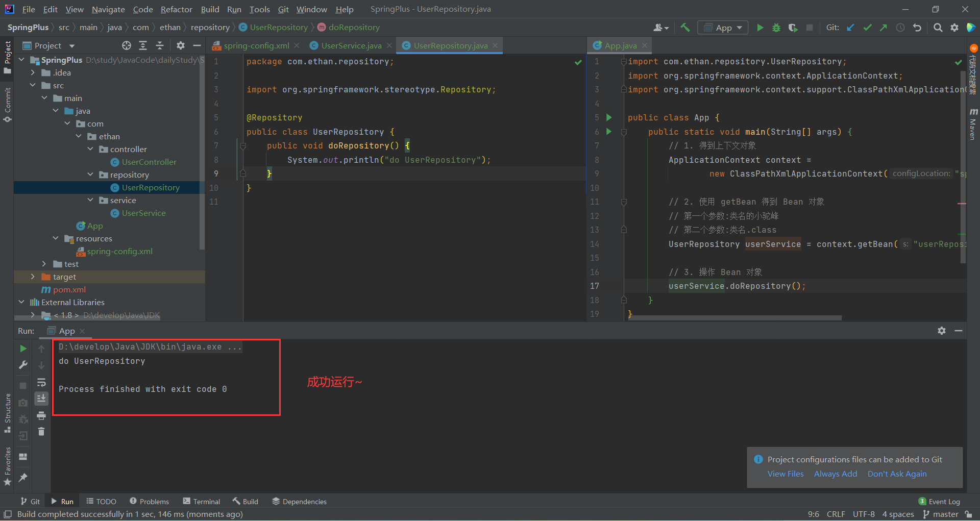
Task: Expand the test folder
Action: click(44, 264)
